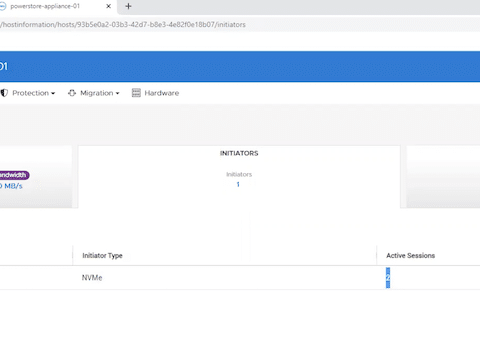Screen dimensions: 480x361
Task: Click the Migration icon
Action: pos(72,93)
